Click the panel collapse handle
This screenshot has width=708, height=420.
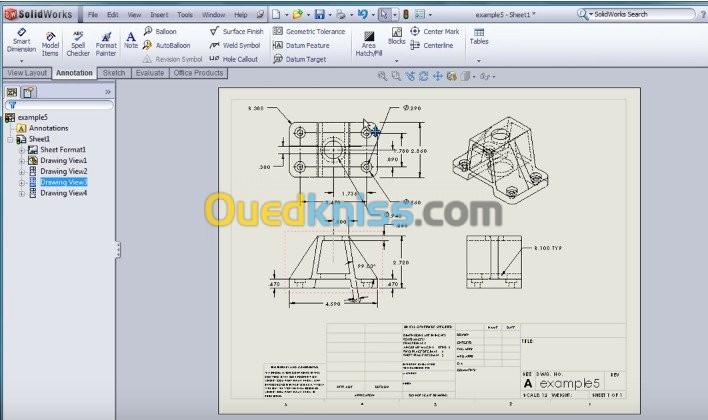pos(118,249)
